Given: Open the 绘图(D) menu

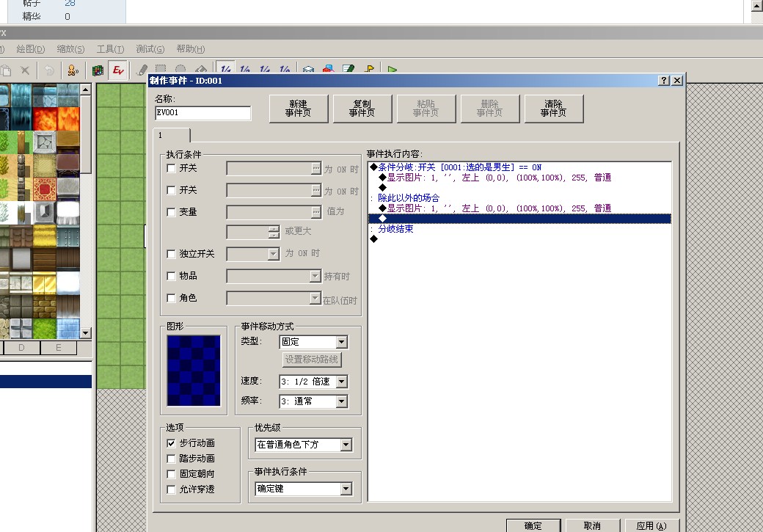Looking at the screenshot, I should pos(31,49).
